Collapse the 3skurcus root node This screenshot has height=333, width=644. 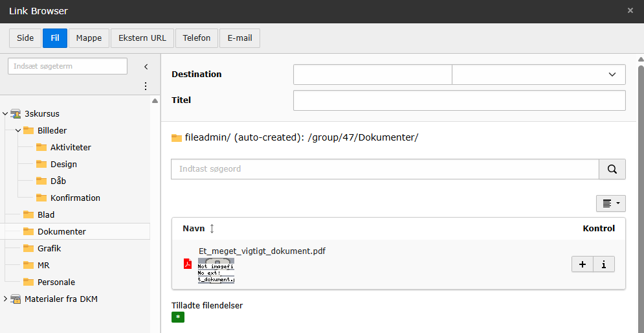[x=5, y=114]
